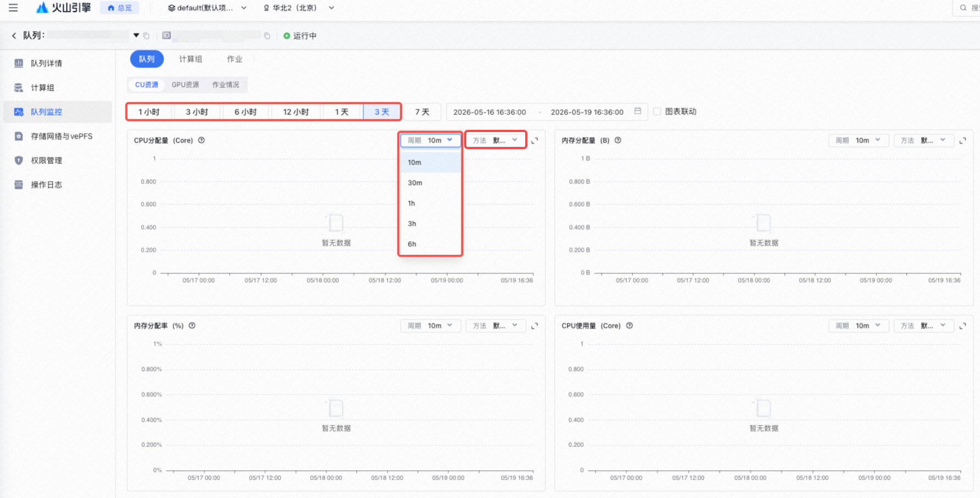
Task: Choose 10m in the period list
Action: tap(431, 162)
